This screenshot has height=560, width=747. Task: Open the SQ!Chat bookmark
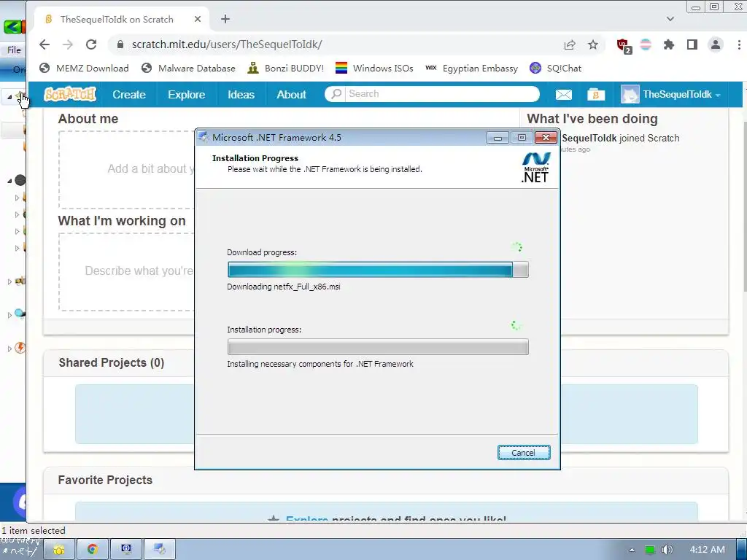coord(555,68)
